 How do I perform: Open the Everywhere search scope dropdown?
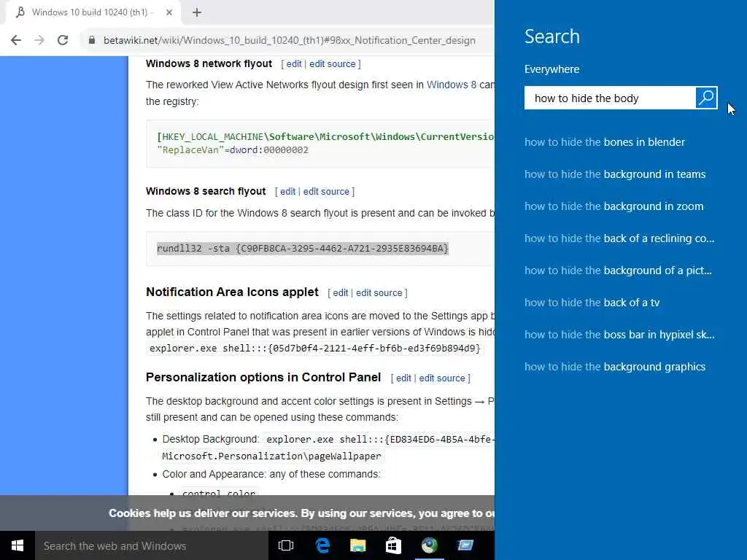[551, 69]
